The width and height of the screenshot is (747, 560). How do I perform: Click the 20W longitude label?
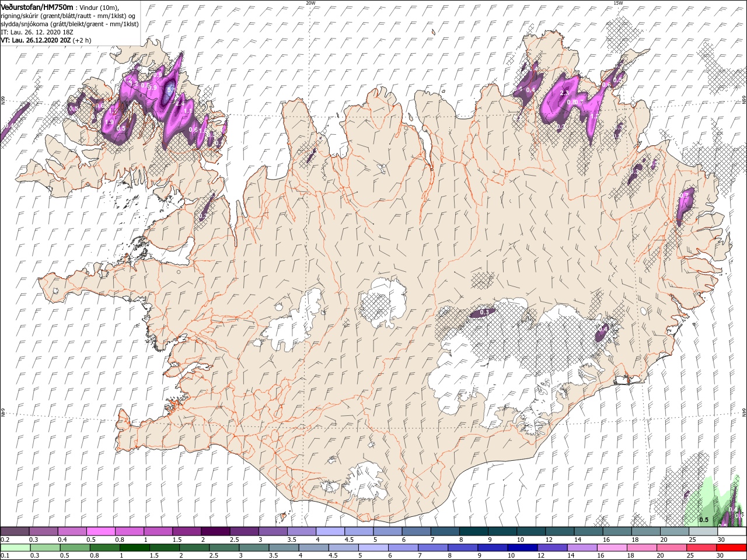coord(310,3)
